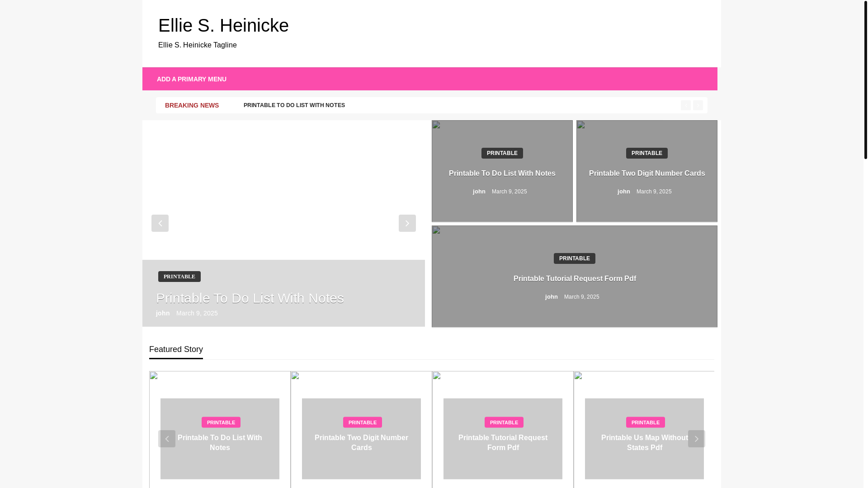Viewport: 868px width, 488px height.
Task: Click the PRINTABLE tag in the main slider
Action: pos(179,277)
